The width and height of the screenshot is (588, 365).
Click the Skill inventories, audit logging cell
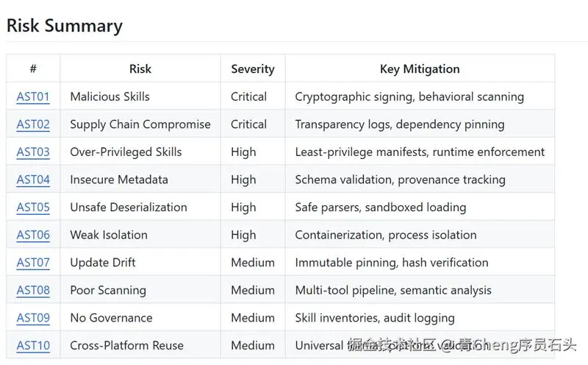(374, 318)
